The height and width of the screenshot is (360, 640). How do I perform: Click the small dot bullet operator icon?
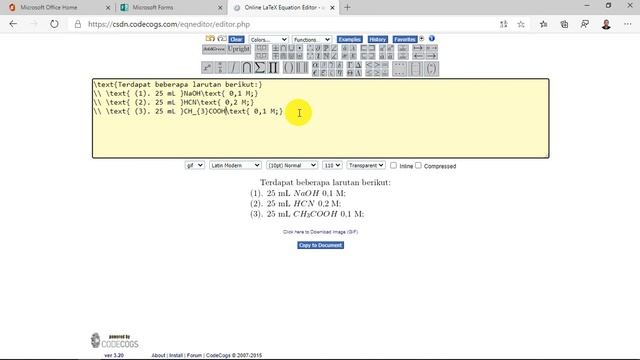click(300, 48)
